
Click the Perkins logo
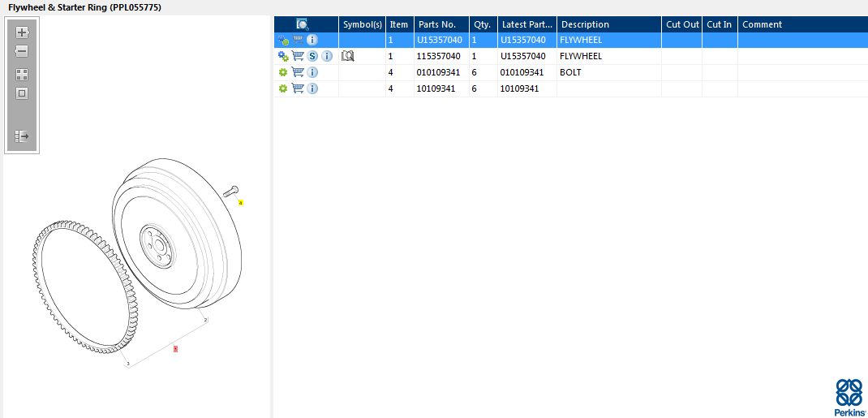click(x=849, y=397)
